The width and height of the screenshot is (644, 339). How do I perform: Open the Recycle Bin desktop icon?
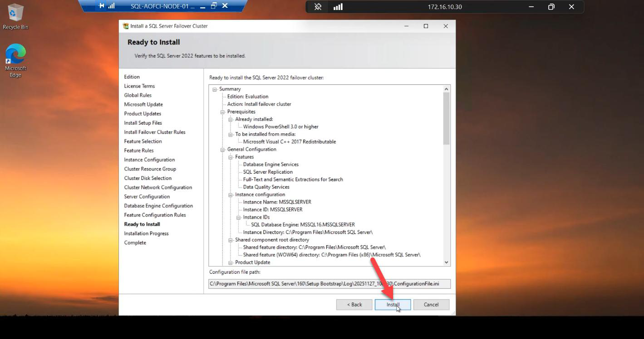15,17
